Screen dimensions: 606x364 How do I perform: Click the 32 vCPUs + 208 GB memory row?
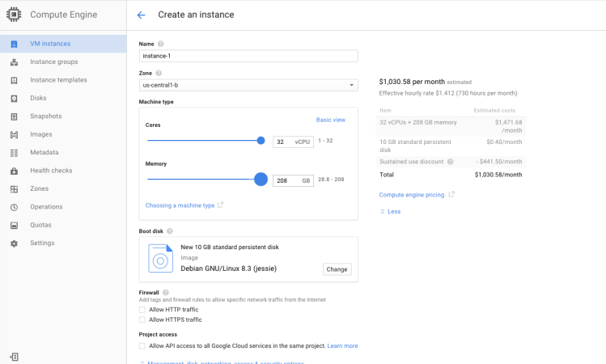[x=451, y=126]
